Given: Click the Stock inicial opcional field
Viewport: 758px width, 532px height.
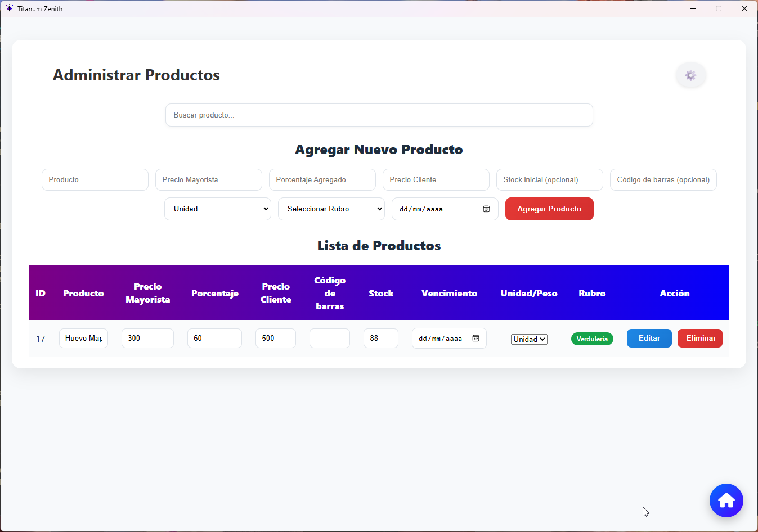Looking at the screenshot, I should click(x=549, y=179).
